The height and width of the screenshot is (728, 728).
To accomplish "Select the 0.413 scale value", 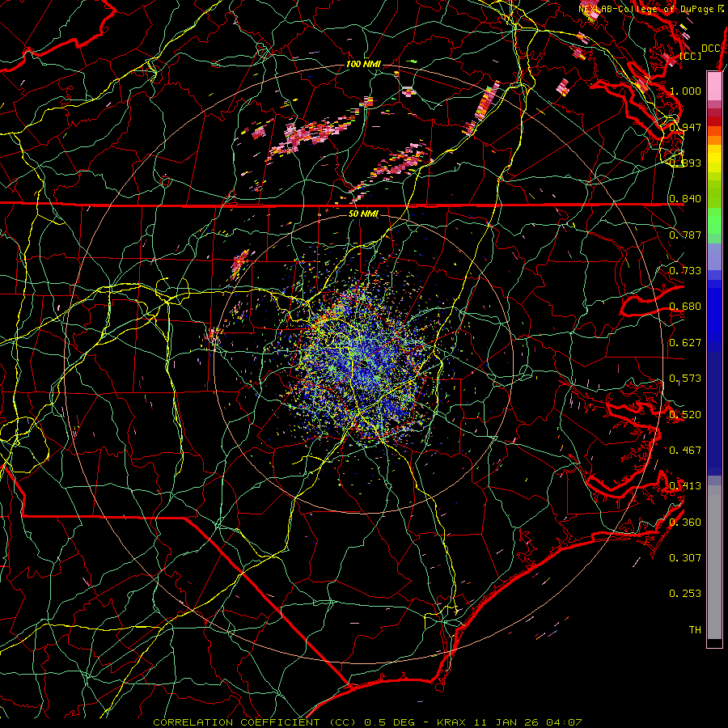I will point(685,486).
